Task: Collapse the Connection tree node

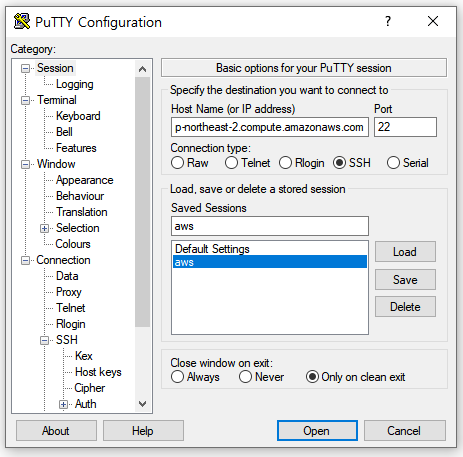Action: [x=25, y=261]
